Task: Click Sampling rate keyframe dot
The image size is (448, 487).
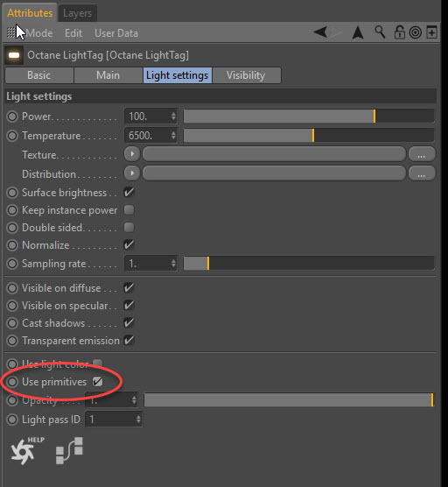Action: pyautogui.click(x=12, y=264)
